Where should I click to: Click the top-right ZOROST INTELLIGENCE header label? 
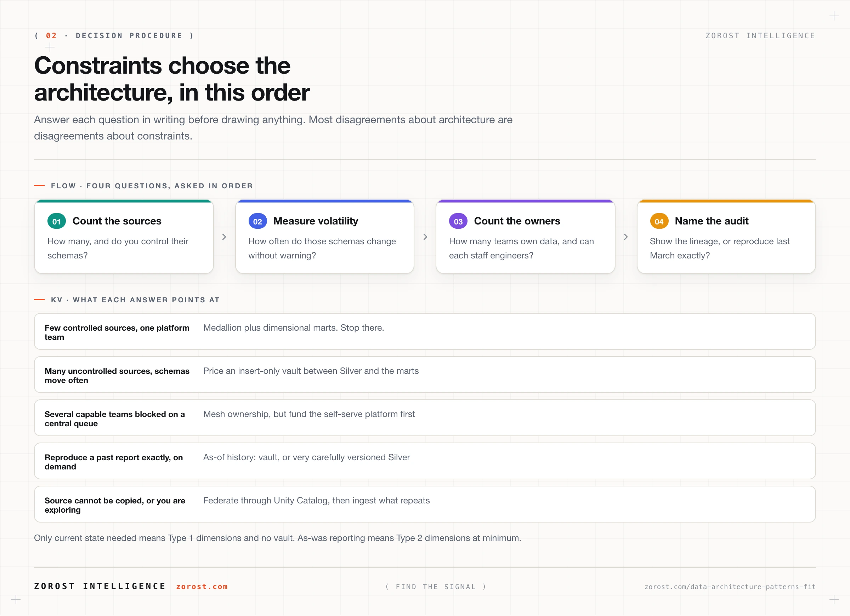click(760, 36)
